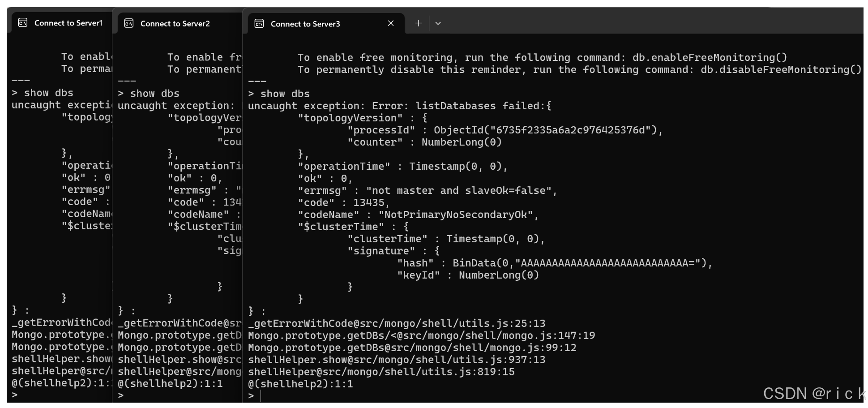Click the 'signature' key in Server3
This screenshot has height=408, width=868.
pyautogui.click(x=381, y=251)
